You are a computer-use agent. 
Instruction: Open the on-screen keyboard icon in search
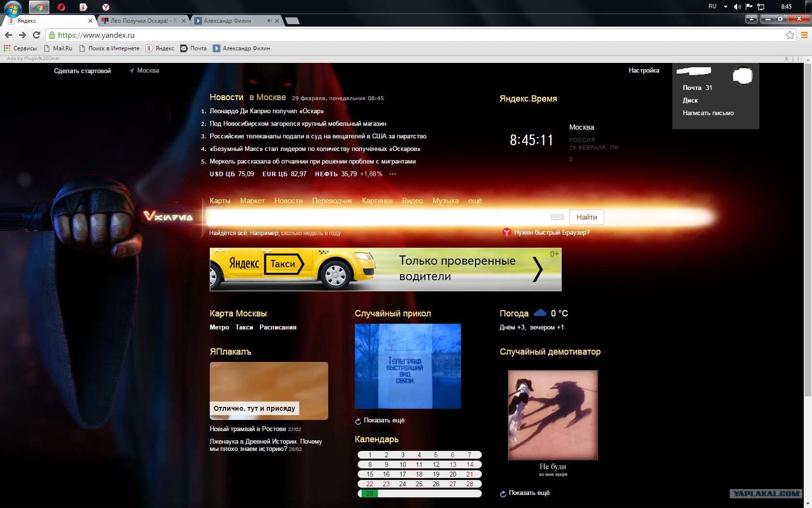coord(557,217)
